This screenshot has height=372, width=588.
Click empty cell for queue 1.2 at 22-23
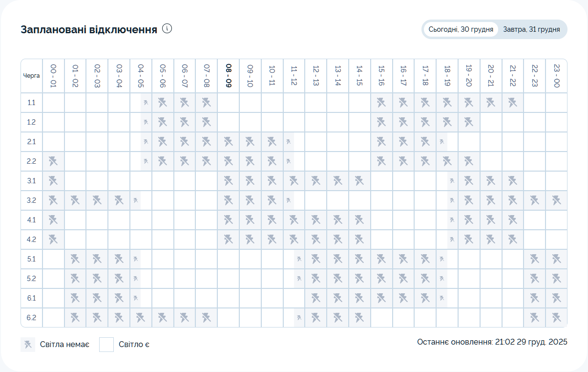point(534,122)
